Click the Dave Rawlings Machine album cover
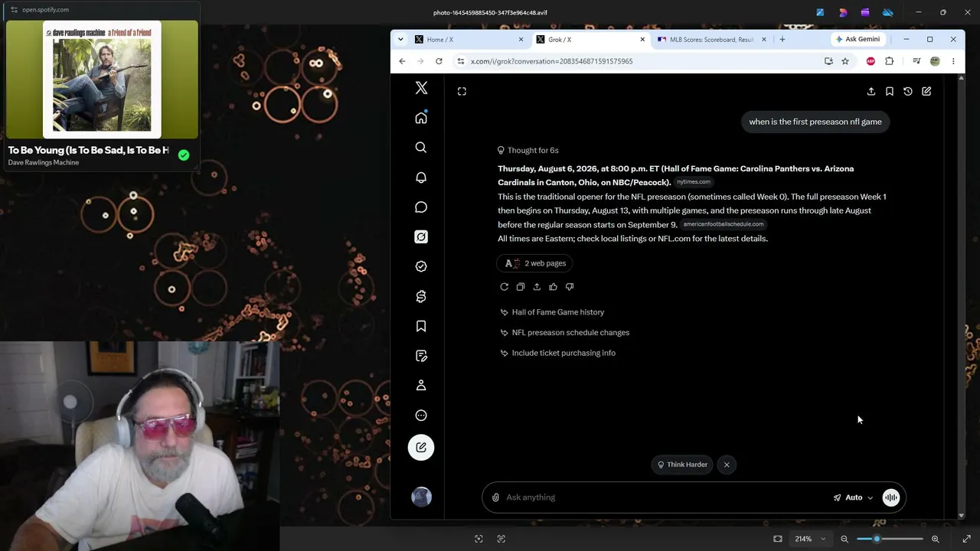 102,78
